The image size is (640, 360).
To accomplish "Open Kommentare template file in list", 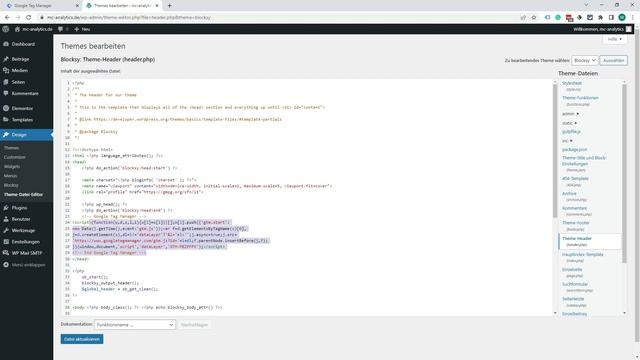I will tap(574, 208).
